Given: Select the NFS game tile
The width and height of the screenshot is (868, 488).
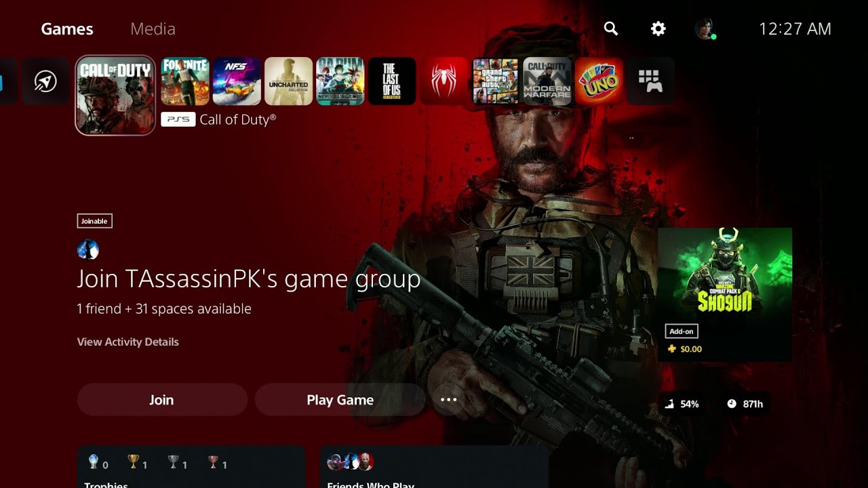Looking at the screenshot, I should point(237,81).
